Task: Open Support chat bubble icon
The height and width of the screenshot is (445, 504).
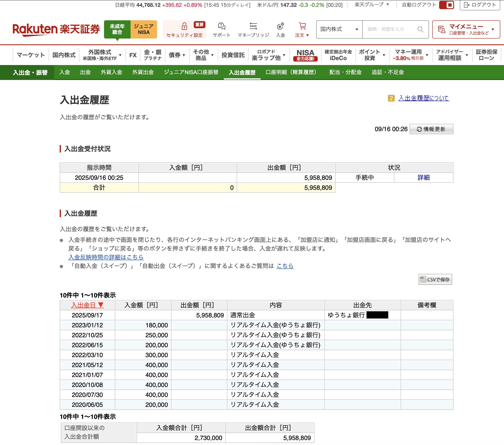Action: point(221,26)
